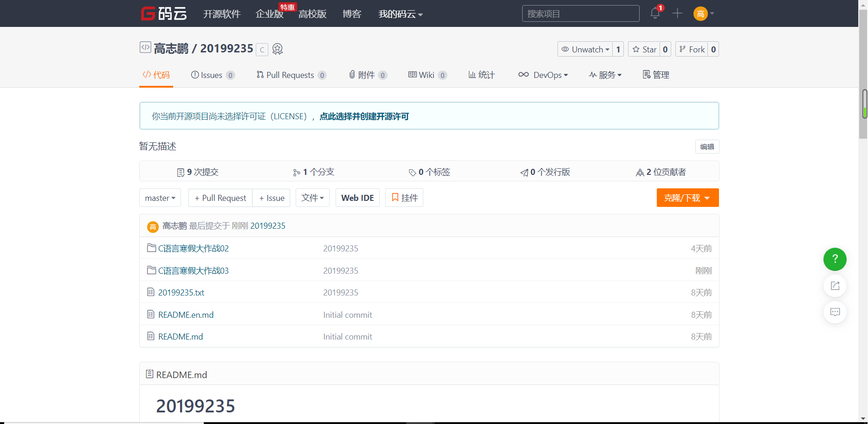Screen dimensions: 868x424
Task: View the 1 个分支 branches
Action: (314, 172)
